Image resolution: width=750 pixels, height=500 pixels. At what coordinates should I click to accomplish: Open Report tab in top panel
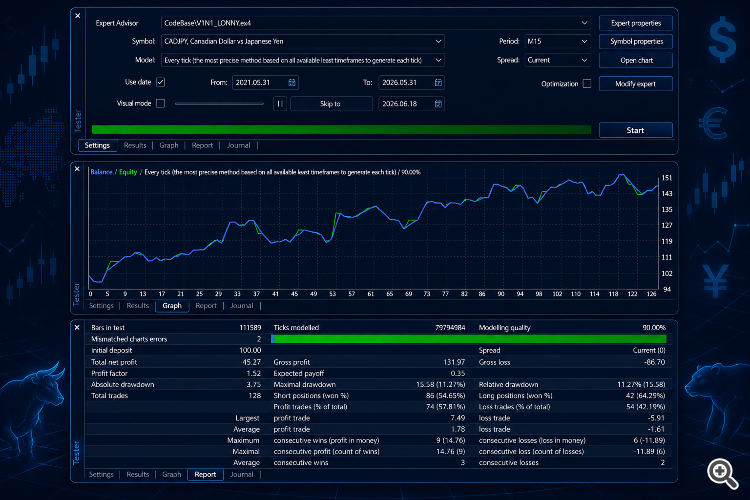(202, 145)
